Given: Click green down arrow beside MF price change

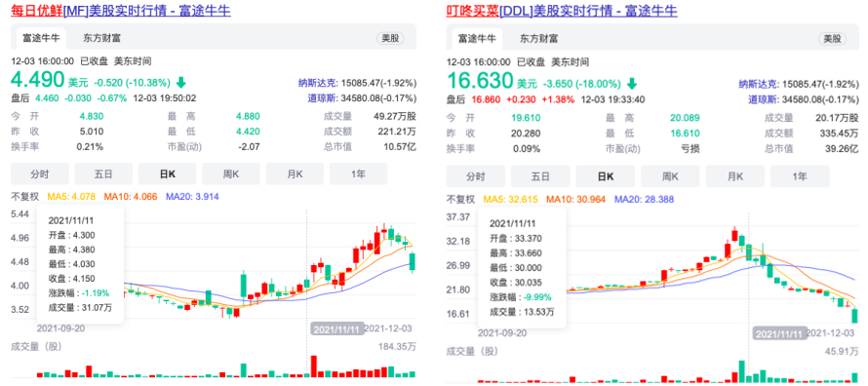Looking at the screenshot, I should pos(181,83).
